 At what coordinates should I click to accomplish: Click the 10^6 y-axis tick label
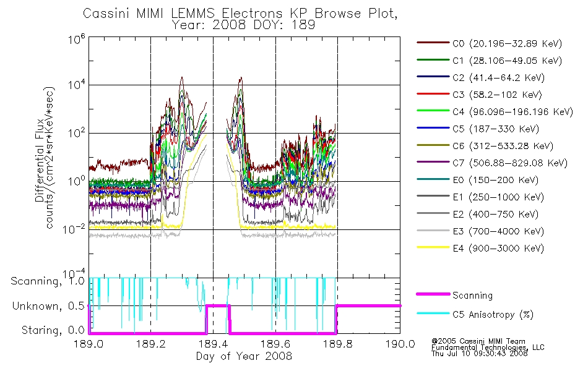(77, 39)
